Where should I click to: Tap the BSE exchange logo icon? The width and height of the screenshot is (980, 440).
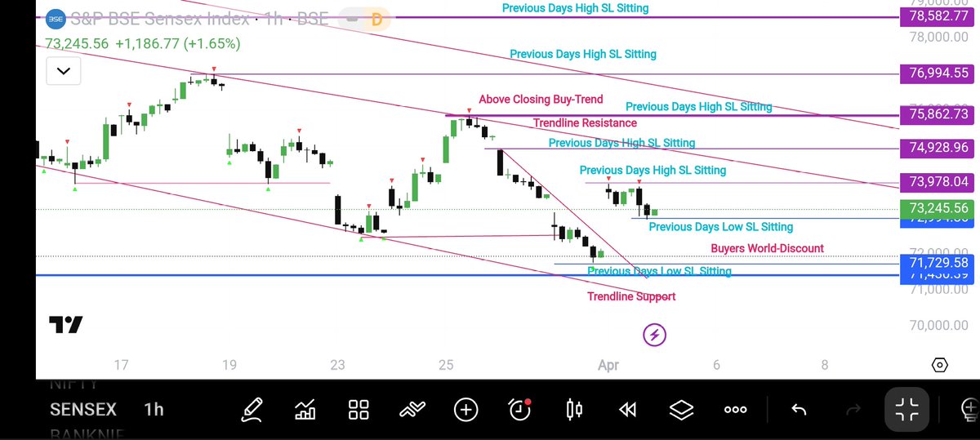[56, 18]
